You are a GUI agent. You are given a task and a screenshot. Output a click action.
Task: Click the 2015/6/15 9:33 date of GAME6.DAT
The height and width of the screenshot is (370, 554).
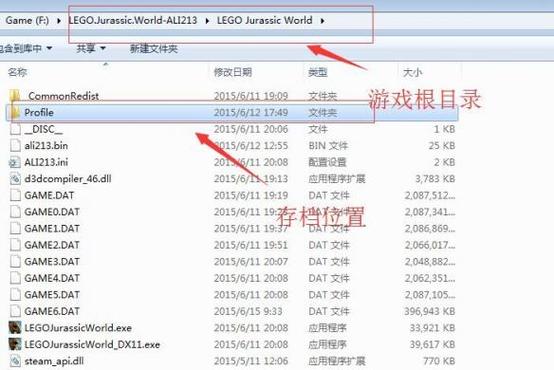248,311
